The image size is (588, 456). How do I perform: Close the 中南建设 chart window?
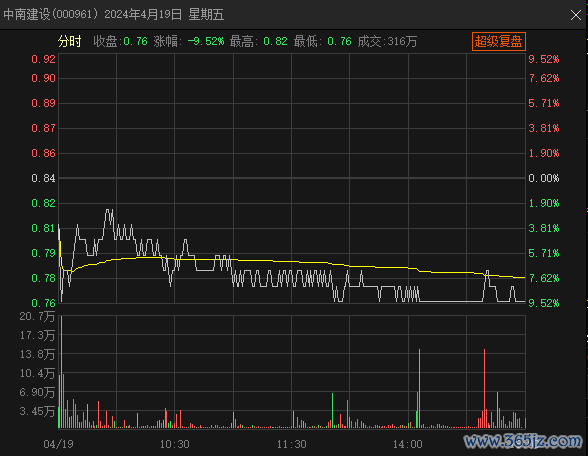(x=576, y=15)
